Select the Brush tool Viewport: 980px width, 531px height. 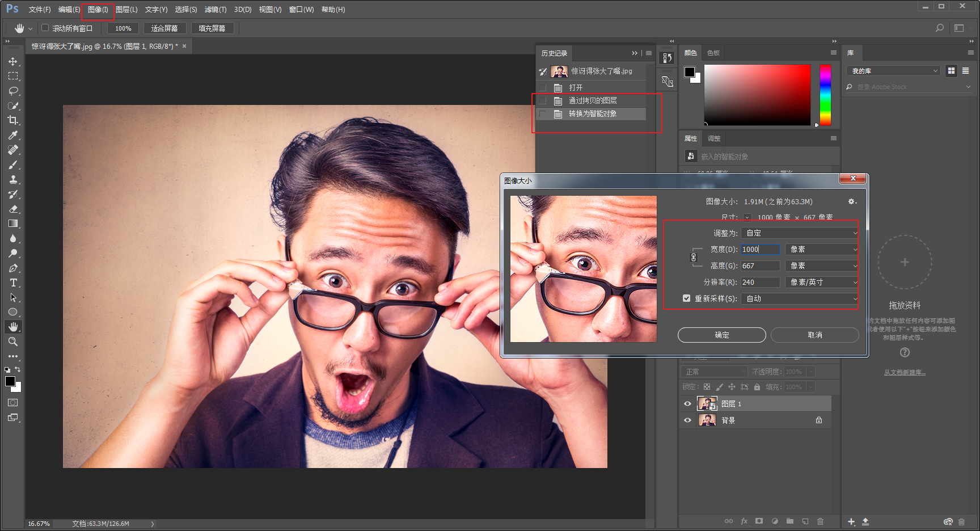tap(13, 165)
